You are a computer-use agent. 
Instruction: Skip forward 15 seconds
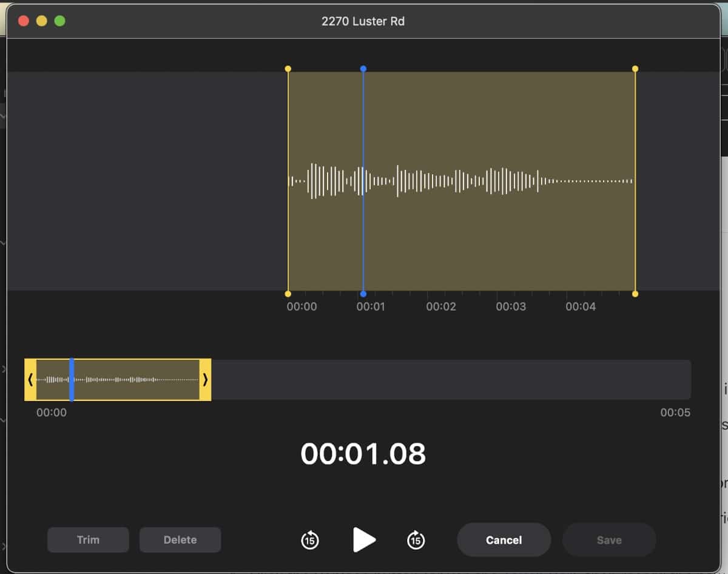pyautogui.click(x=416, y=539)
